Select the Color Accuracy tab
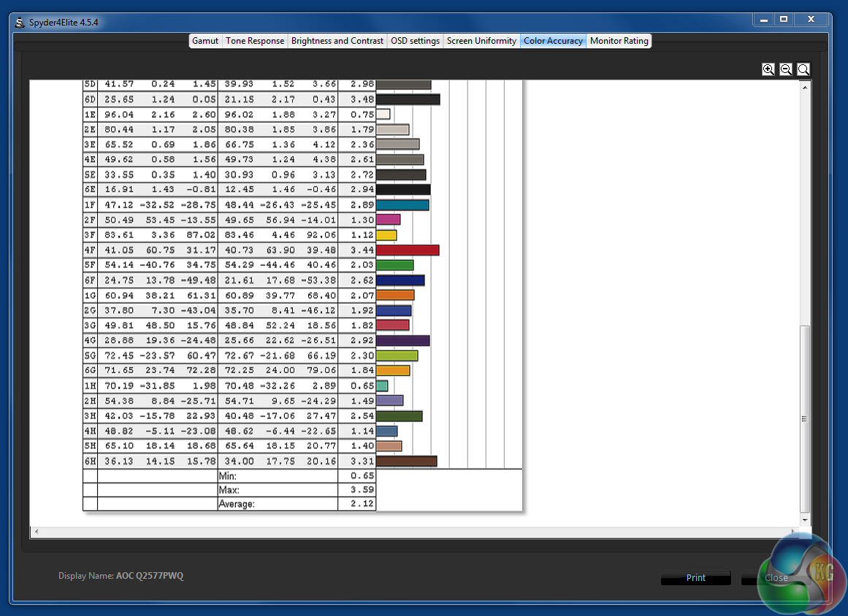 pos(553,41)
